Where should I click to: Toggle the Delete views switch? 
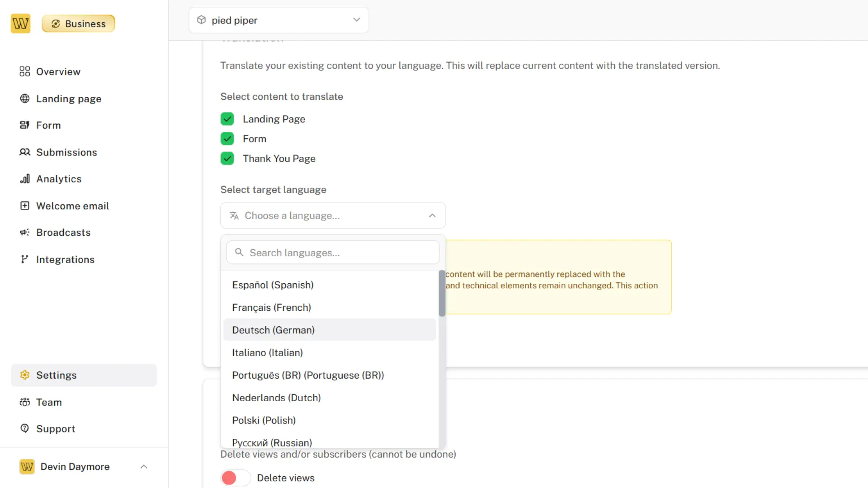pyautogui.click(x=235, y=478)
